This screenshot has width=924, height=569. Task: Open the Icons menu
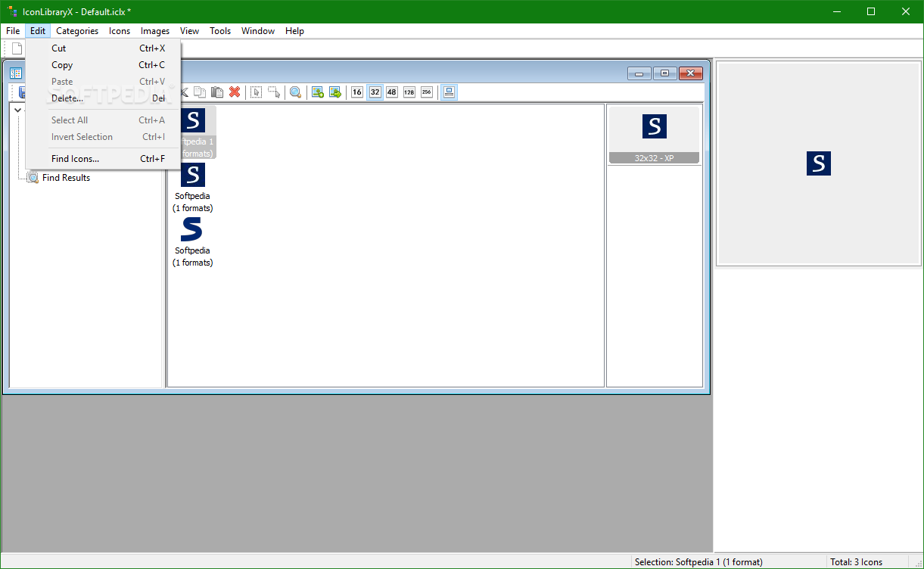(120, 31)
